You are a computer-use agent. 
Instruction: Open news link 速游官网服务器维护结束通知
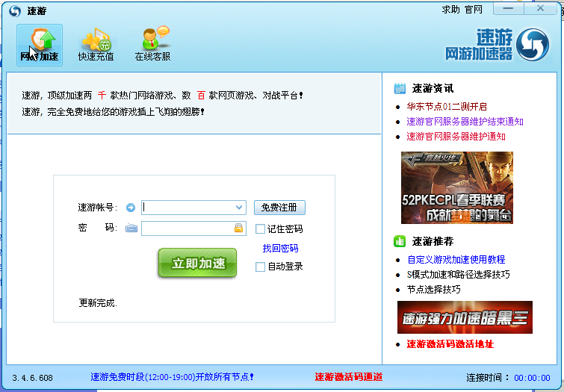pos(465,122)
